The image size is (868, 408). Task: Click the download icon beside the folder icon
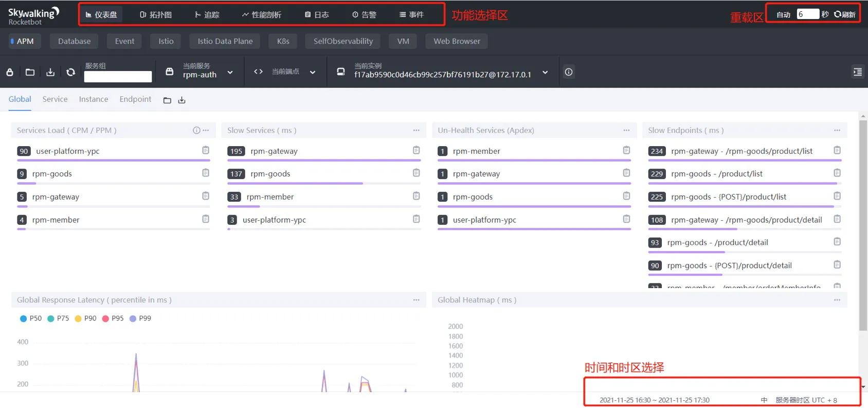tap(50, 73)
